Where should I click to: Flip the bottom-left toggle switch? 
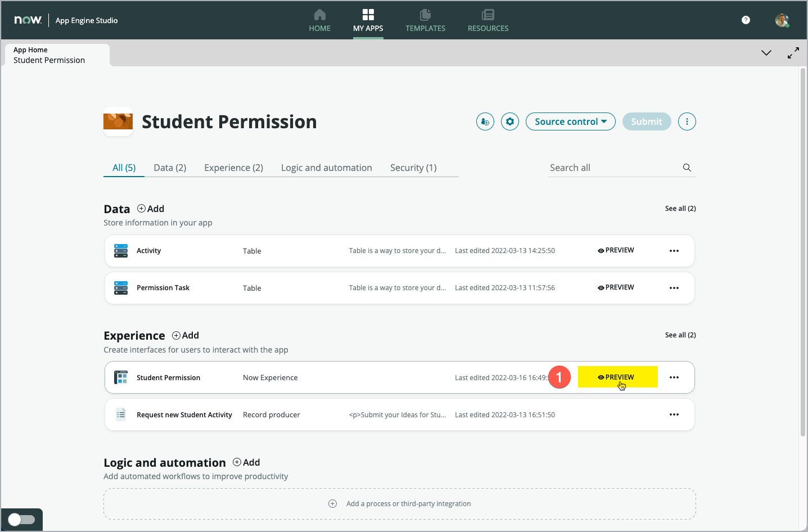click(x=22, y=520)
